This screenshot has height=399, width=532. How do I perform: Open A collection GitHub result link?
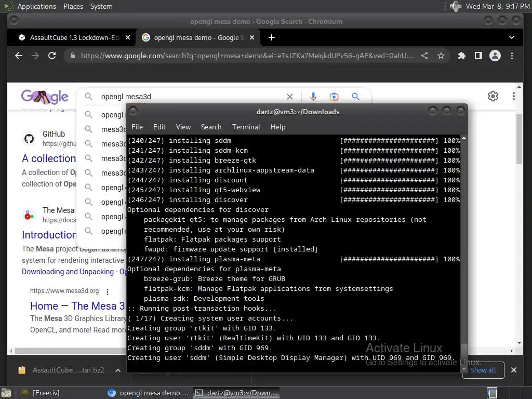coord(49,158)
